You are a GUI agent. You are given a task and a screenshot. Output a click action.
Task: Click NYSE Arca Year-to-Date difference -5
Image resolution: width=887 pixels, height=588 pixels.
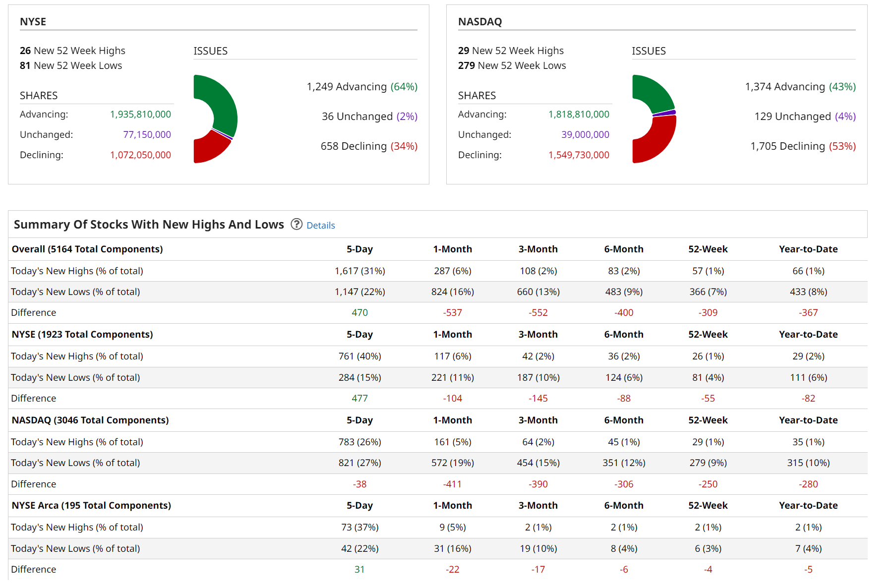808,570
